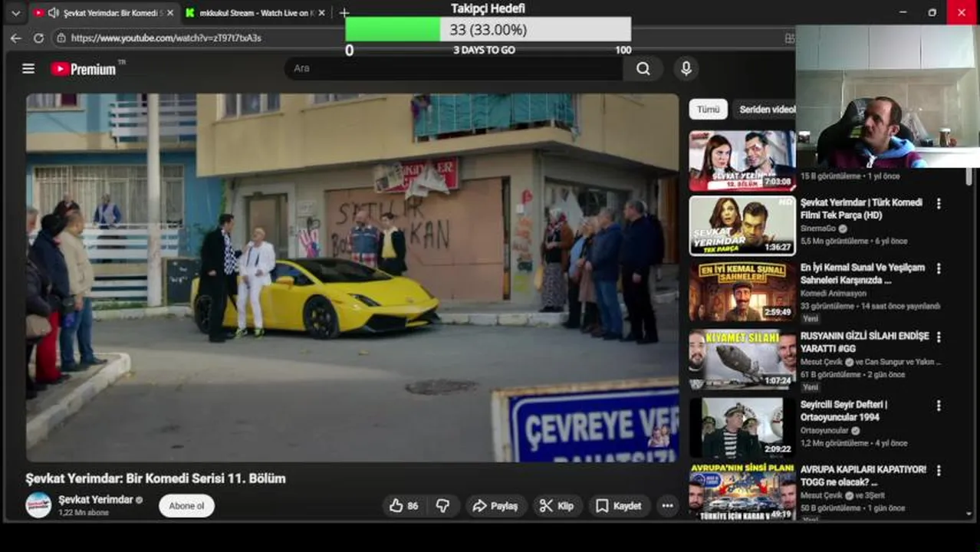
Task: Open more actions three-dot menu below video
Action: (x=668, y=506)
